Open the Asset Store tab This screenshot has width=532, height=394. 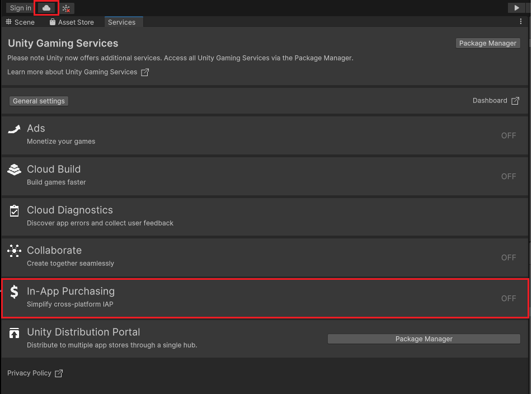pyautogui.click(x=72, y=22)
